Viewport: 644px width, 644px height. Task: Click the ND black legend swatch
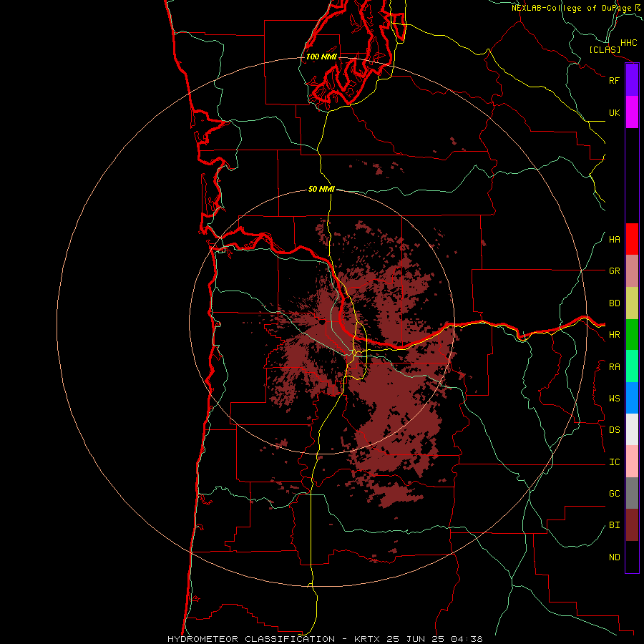click(x=632, y=557)
